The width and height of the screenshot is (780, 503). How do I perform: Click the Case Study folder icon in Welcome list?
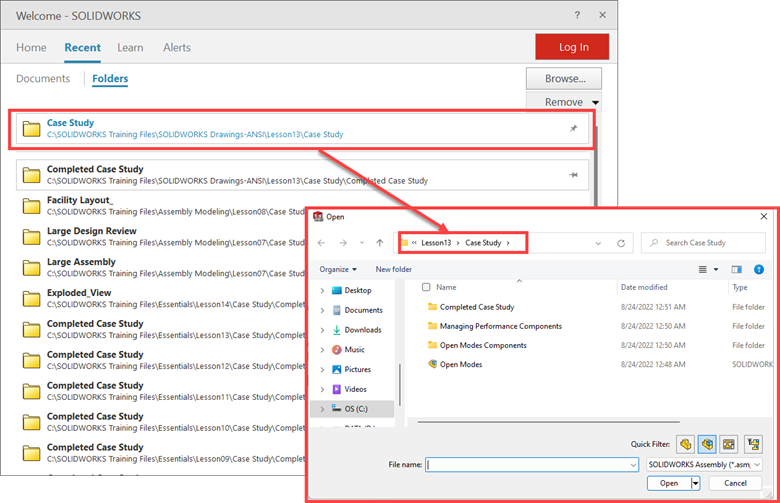[x=31, y=128]
